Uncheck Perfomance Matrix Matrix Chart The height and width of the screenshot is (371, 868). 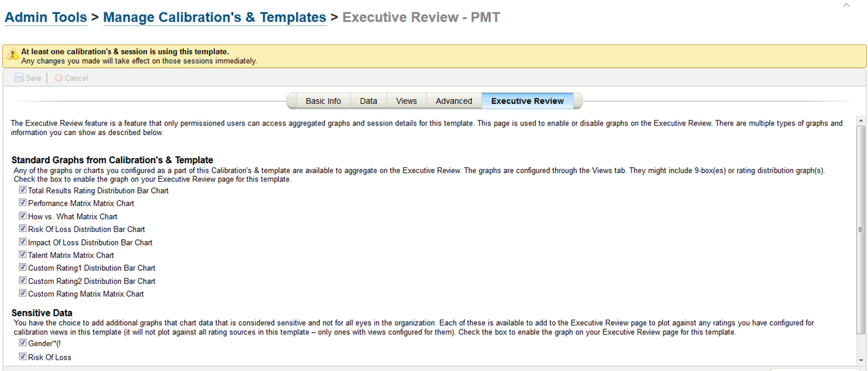pos(23,203)
